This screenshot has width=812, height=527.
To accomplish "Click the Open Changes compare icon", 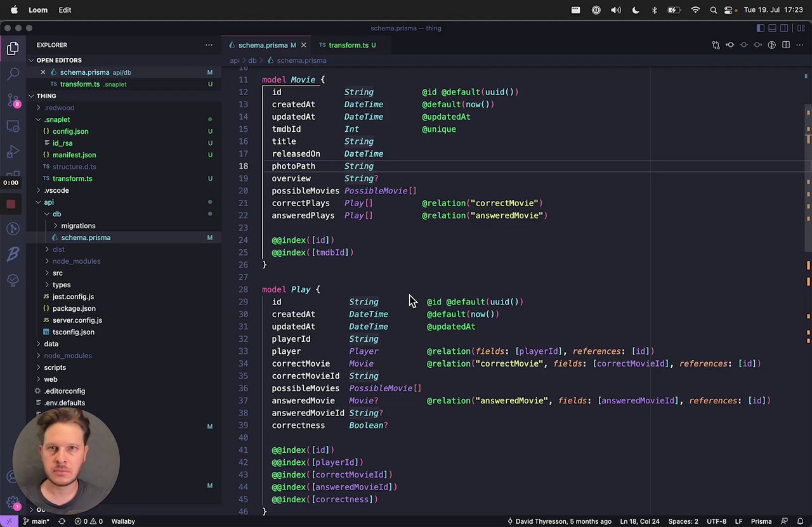I will point(716,45).
